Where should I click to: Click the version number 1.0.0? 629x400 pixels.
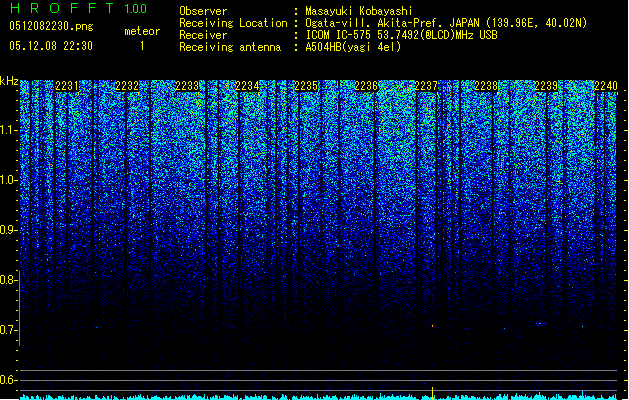(x=136, y=9)
